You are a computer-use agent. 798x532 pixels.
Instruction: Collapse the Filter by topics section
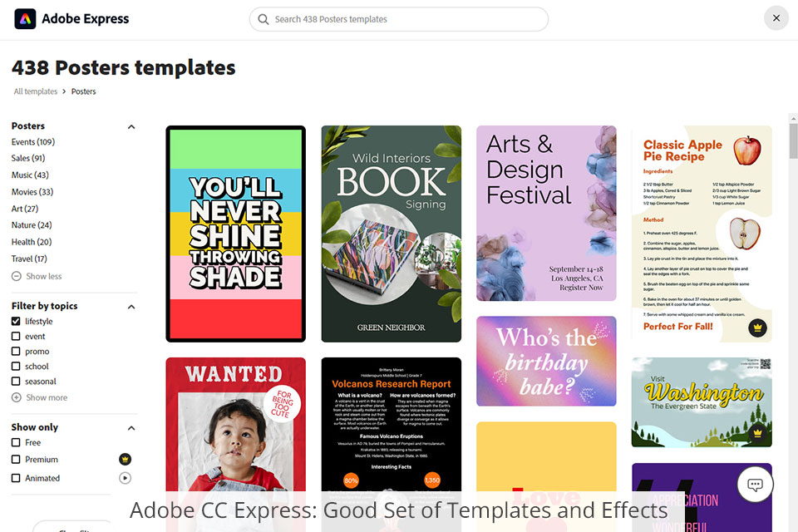[x=131, y=307]
